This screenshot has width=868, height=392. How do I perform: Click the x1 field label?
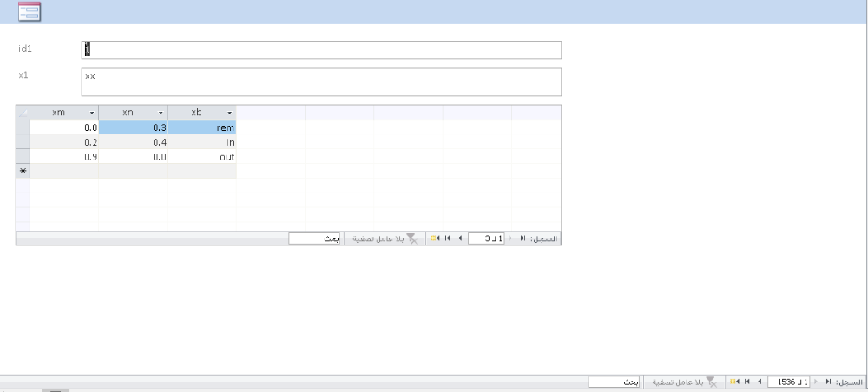pyautogui.click(x=23, y=75)
